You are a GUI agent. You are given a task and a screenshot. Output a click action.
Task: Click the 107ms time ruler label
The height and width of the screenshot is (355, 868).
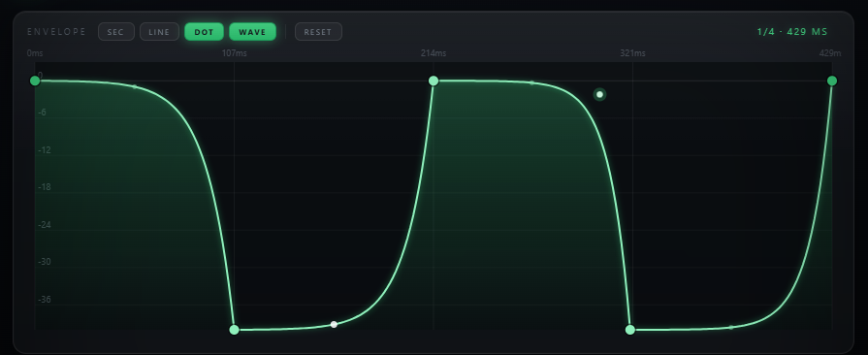tap(234, 53)
